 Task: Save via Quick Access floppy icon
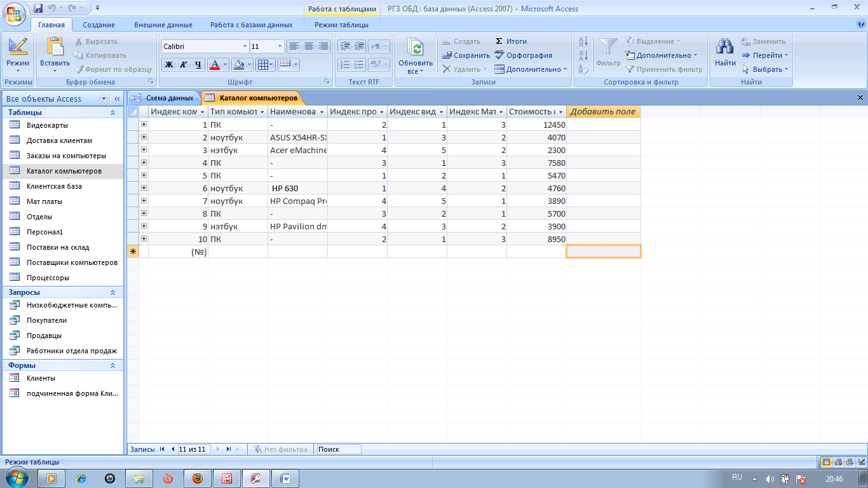tap(38, 8)
